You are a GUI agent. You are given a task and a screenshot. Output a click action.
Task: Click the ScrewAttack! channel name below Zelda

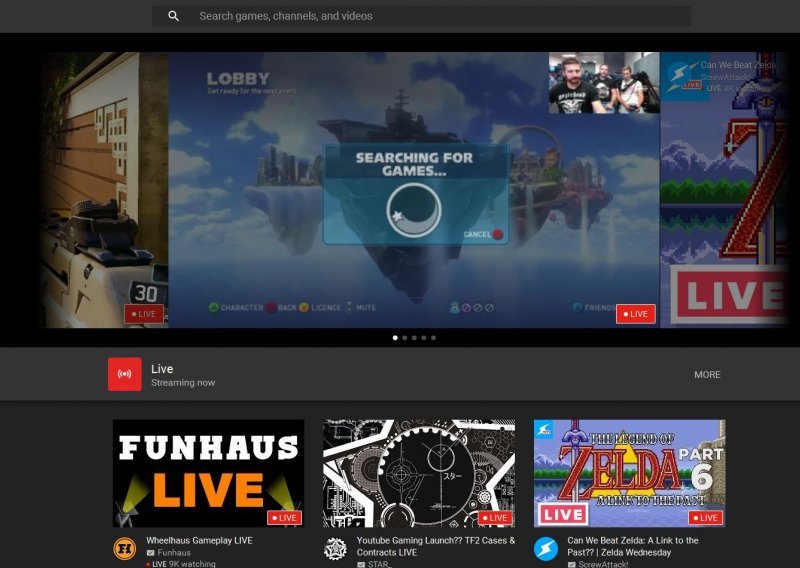pyautogui.click(x=603, y=564)
